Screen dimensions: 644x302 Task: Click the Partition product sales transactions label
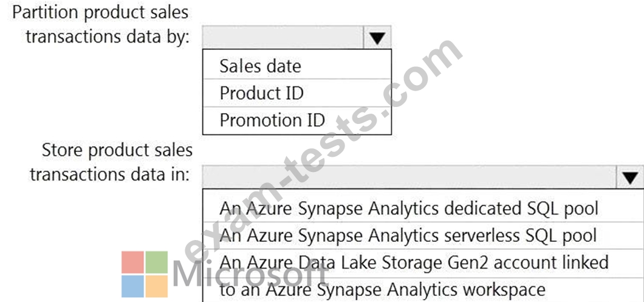[101, 24]
